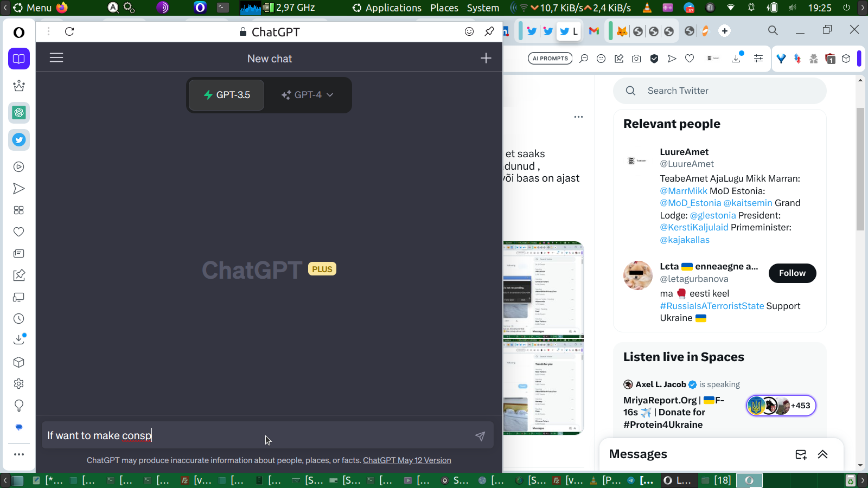
Task: Open the ChatGPT panel in Opera sidebar
Action: pyautogui.click(x=19, y=113)
